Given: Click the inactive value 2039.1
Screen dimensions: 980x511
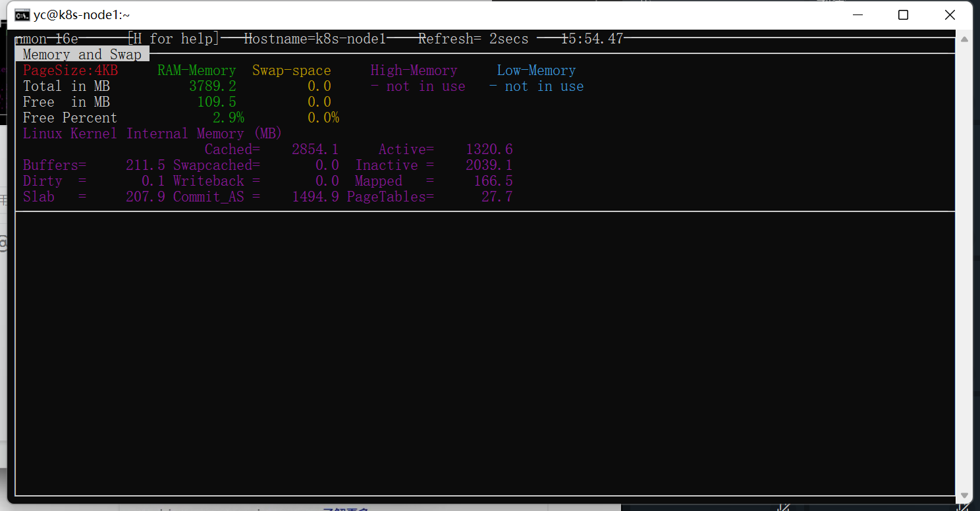Looking at the screenshot, I should click(x=489, y=165).
